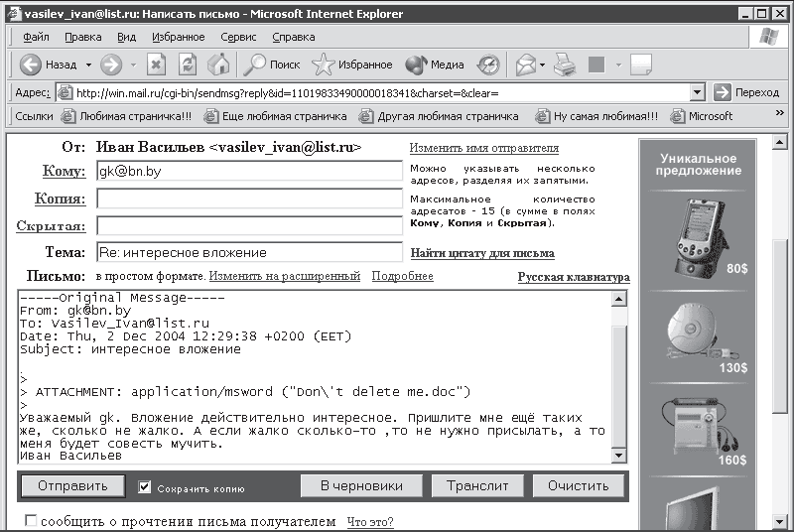This screenshot has width=794, height=532.
Task: Go to Home page icon
Action: tap(218, 65)
